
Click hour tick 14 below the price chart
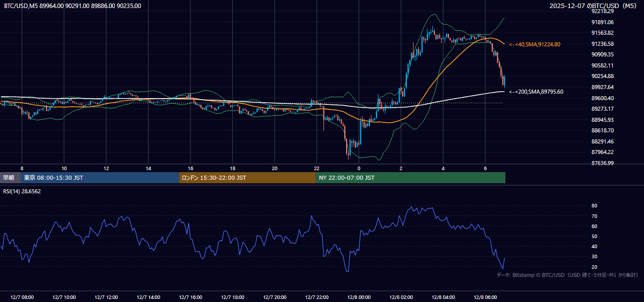tap(148, 168)
